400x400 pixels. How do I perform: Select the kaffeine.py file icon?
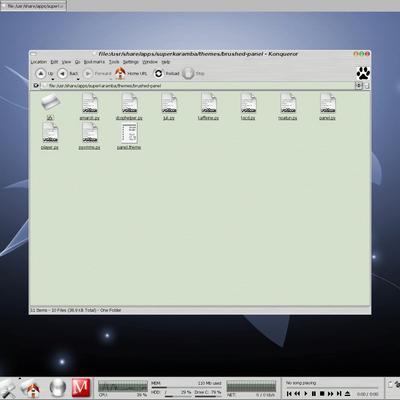point(209,103)
